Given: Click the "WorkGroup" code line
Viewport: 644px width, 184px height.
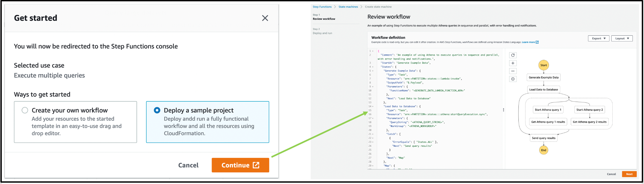Looking at the screenshot, I should [413, 126].
